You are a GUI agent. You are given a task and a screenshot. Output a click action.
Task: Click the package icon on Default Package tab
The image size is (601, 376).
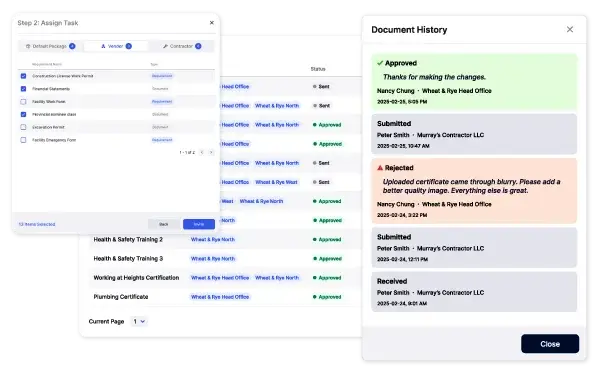pyautogui.click(x=28, y=46)
